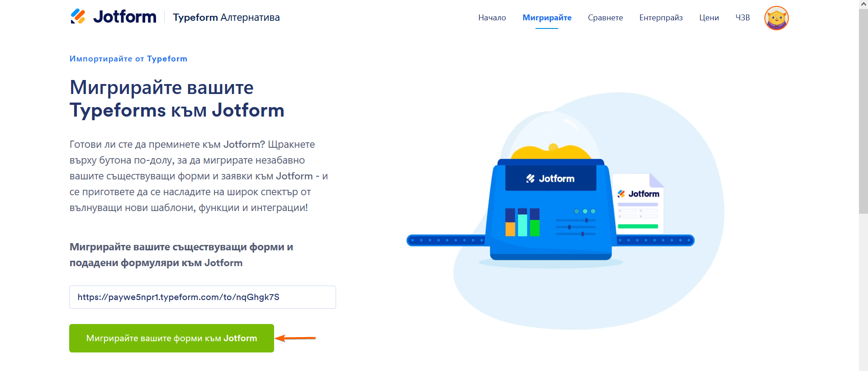Navigate to Цени pricing page
868x371 pixels.
click(x=709, y=18)
